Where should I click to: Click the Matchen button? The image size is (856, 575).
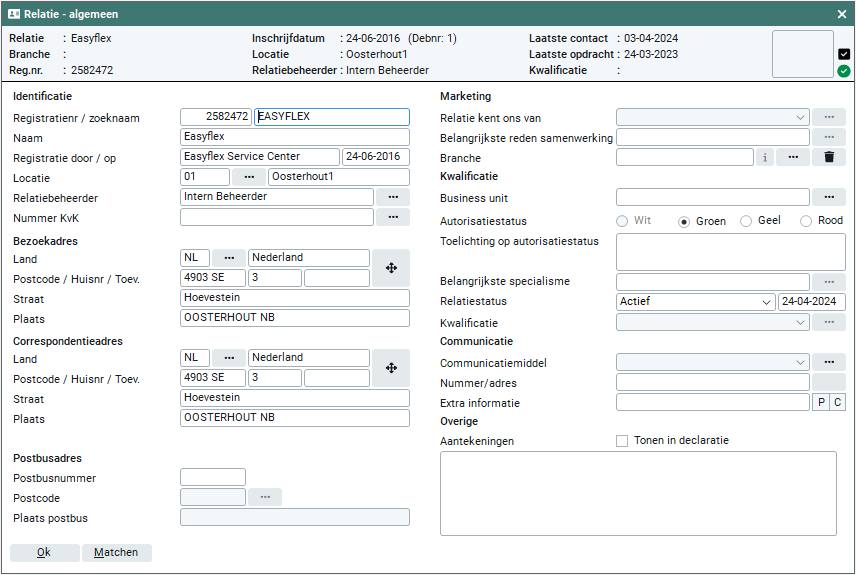pyautogui.click(x=116, y=553)
